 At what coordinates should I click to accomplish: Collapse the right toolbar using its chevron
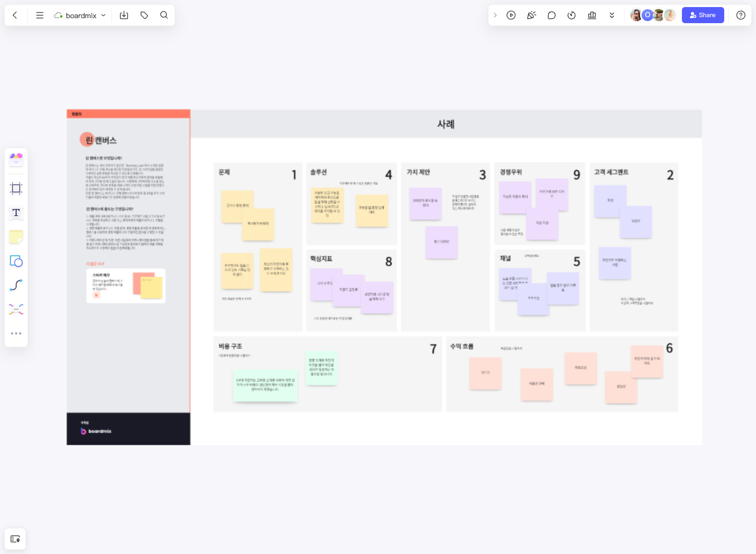coord(495,15)
